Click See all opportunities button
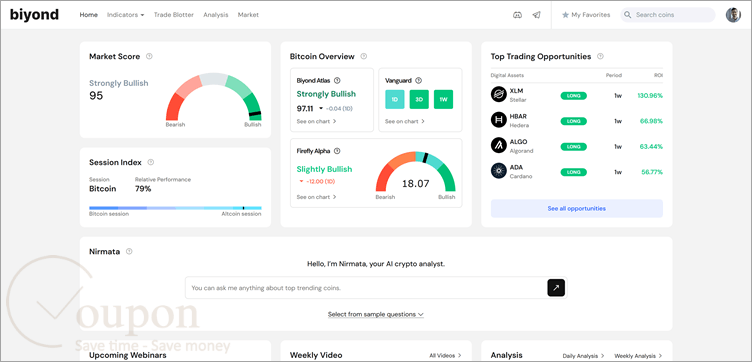This screenshot has width=752, height=362. coord(576,209)
